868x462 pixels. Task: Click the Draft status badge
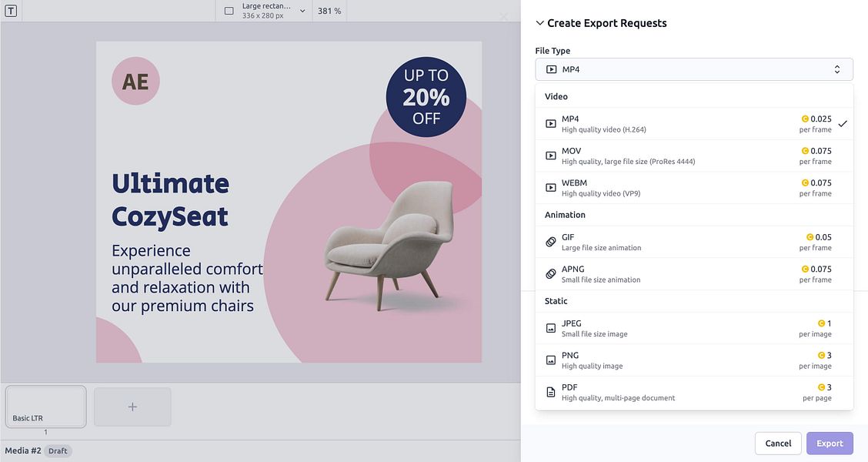(58, 451)
